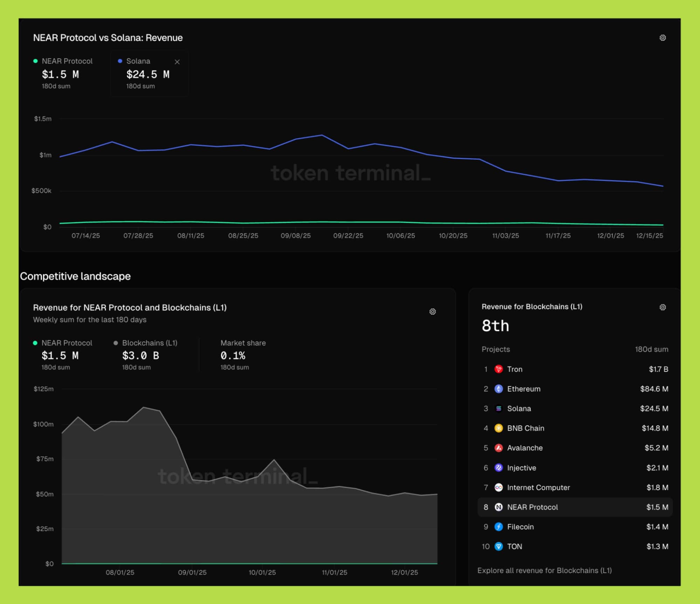Image resolution: width=700 pixels, height=604 pixels.
Task: Select the Internet Computer row in ranking
Action: click(x=538, y=487)
